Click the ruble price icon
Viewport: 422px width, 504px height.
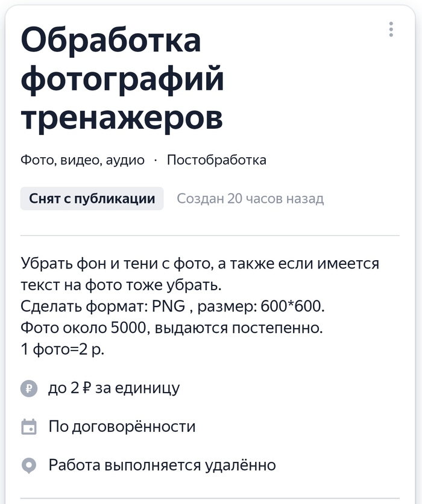[x=29, y=388]
